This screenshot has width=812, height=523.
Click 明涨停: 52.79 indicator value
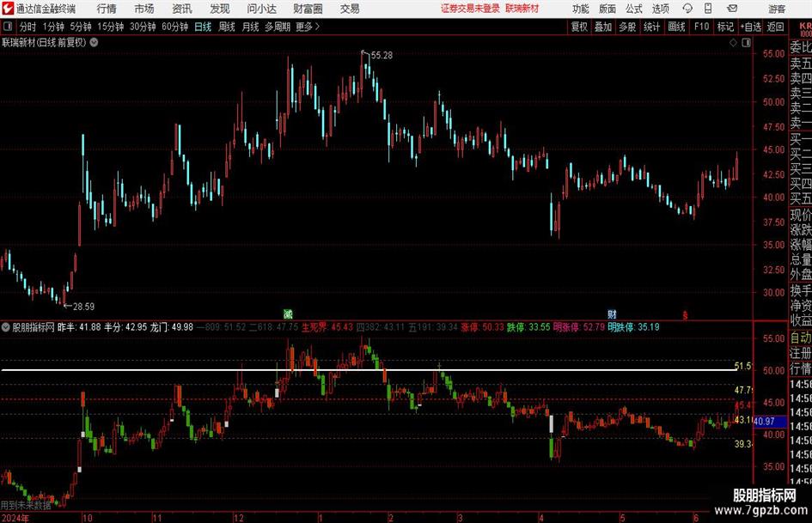pyautogui.click(x=579, y=327)
